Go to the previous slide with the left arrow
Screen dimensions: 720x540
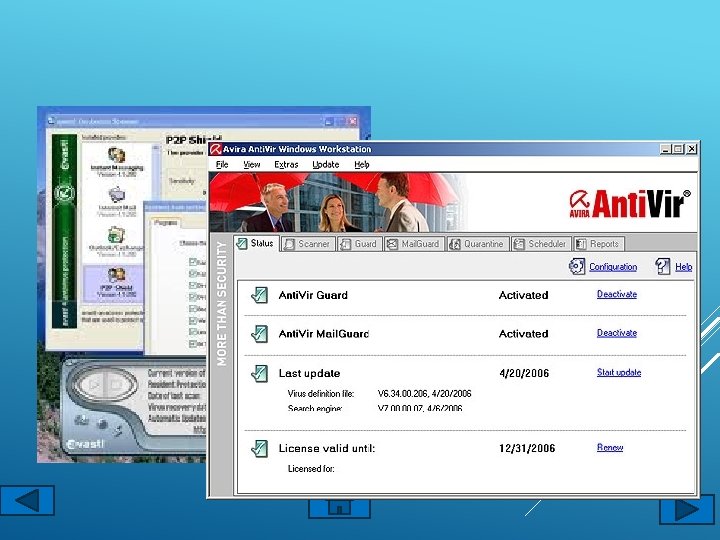click(27, 500)
